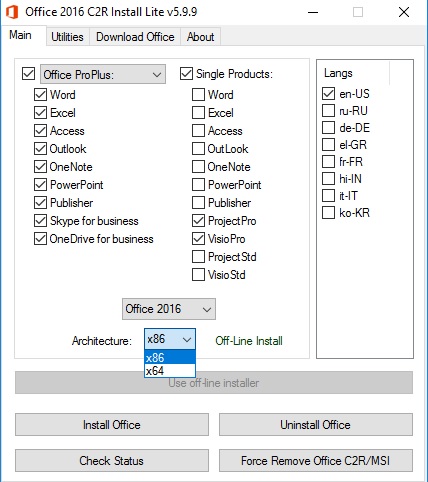Select the fr-FR language checkbox
The width and height of the screenshot is (428, 482).
click(x=328, y=162)
